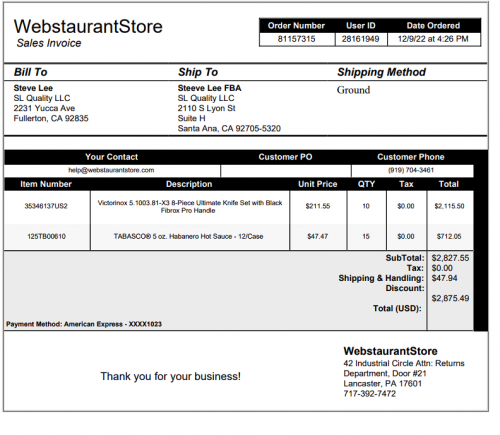
Task: Select the 'Sales Invoice' subtitle
Action: 49,43
